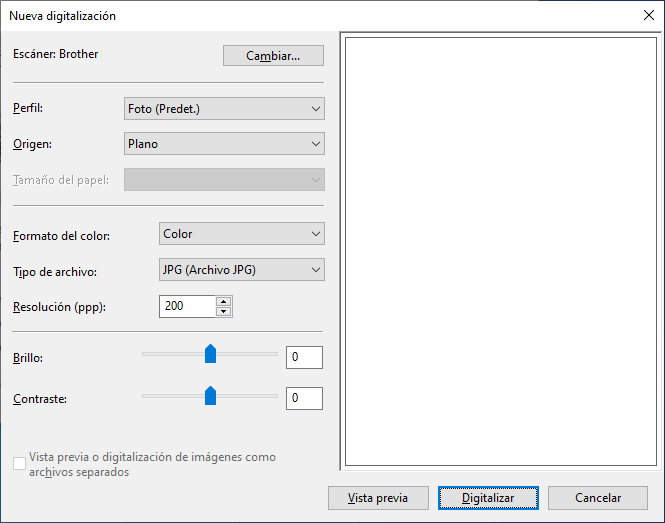This screenshot has width=665, height=523.
Task: Open the Perfil dropdown
Action: pyautogui.click(x=223, y=108)
